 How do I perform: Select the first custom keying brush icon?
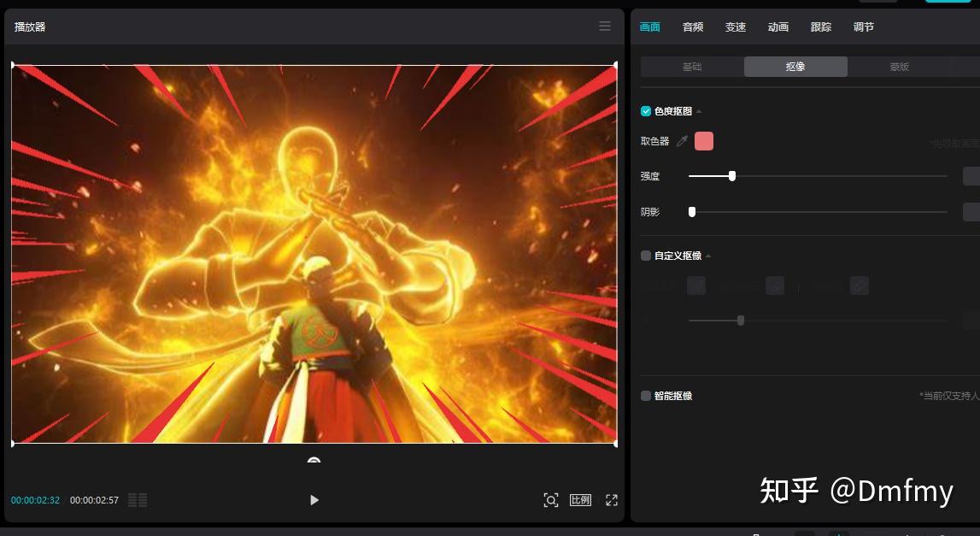(696, 286)
